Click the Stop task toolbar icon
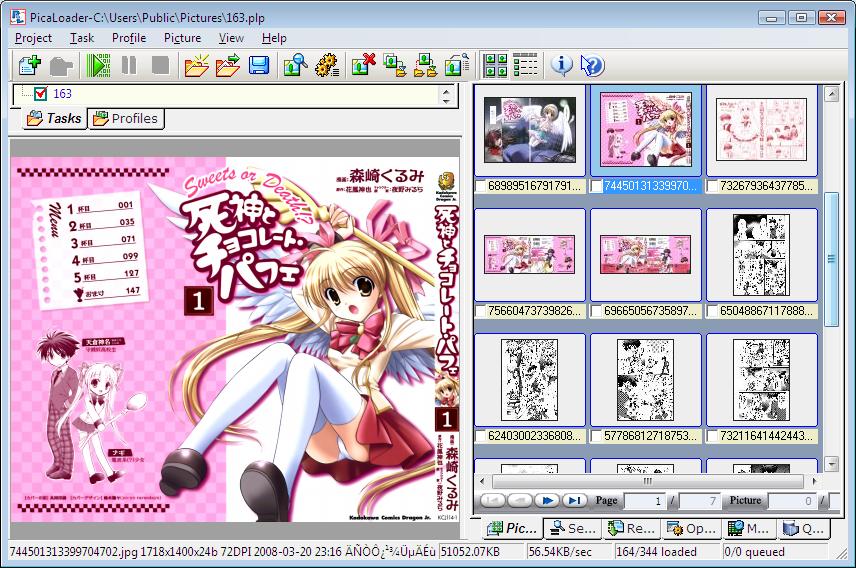This screenshot has width=856, height=568. pyautogui.click(x=160, y=66)
